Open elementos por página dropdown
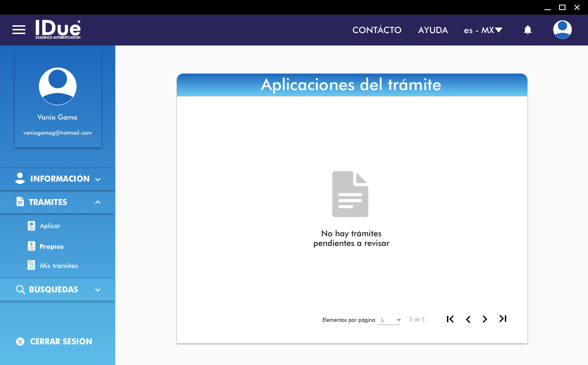Screen dimensions: 588x365 pyautogui.click(x=390, y=320)
